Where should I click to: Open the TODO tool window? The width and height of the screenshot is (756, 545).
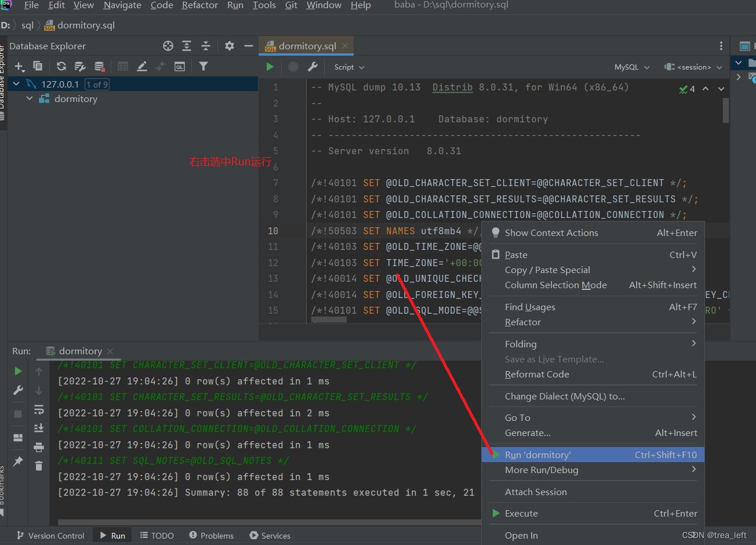point(157,536)
